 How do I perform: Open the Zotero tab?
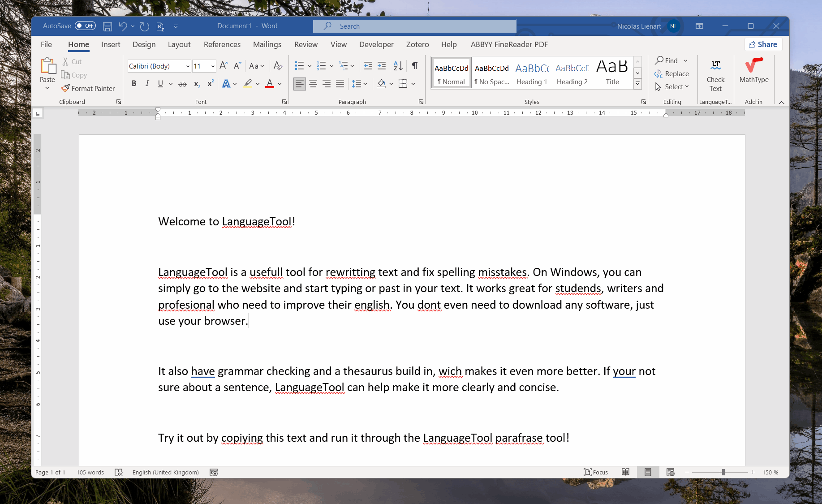coord(417,44)
